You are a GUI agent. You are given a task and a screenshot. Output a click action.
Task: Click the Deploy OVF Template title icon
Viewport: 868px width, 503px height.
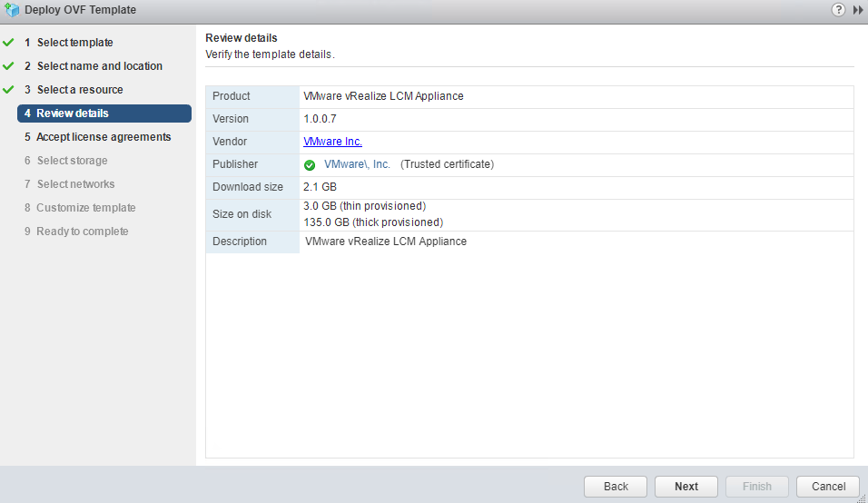click(11, 9)
